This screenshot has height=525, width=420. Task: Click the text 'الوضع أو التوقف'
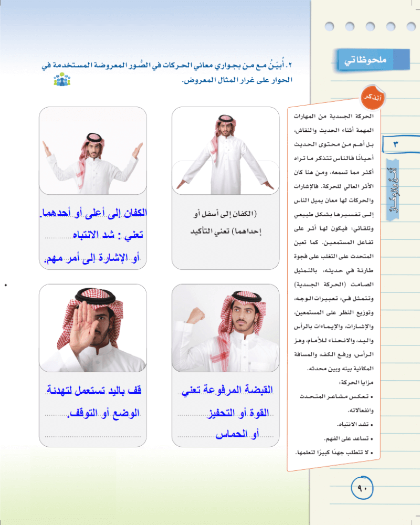click(103, 413)
